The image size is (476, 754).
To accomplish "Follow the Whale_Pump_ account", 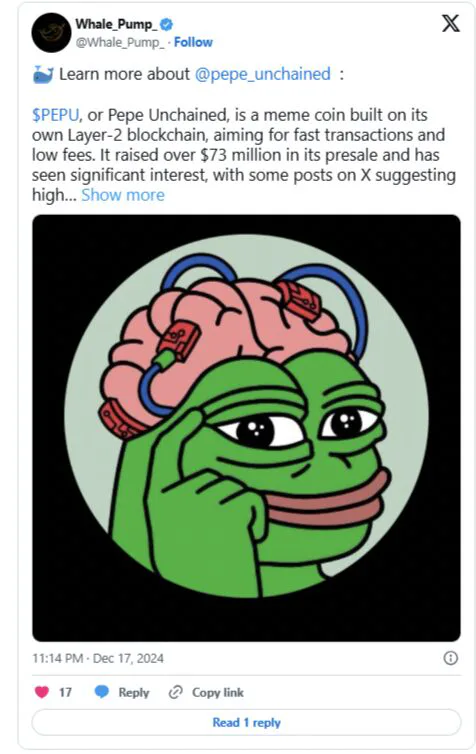I will [193, 42].
